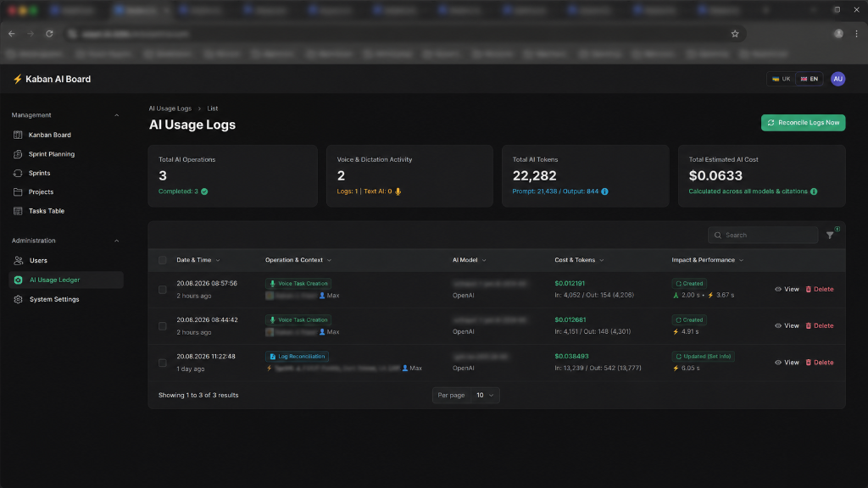
Task: Select the 11:22:48 log row checkbox
Action: 162,363
